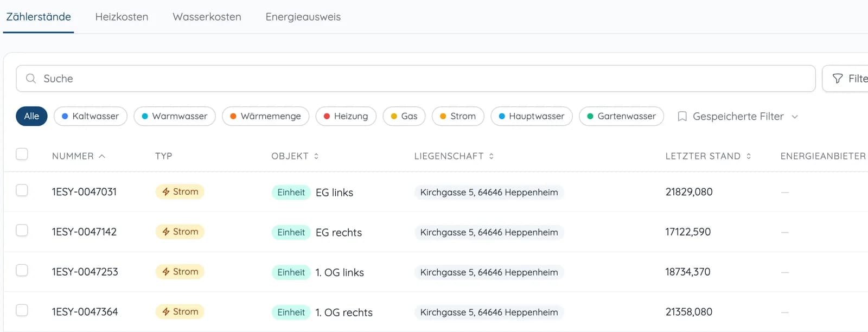868x332 pixels.
Task: Switch to the Zählerstände tab
Action: 39,17
